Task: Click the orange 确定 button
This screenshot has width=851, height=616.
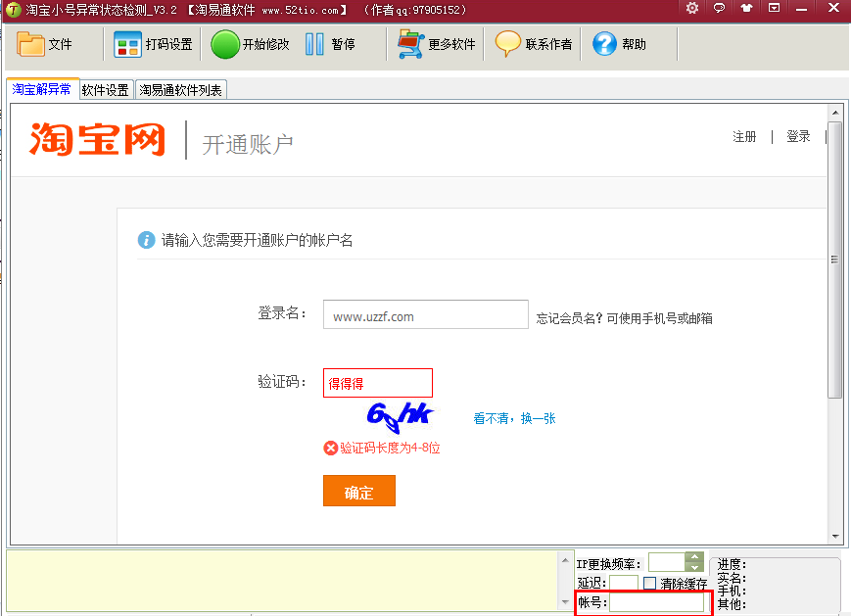Action: pyautogui.click(x=359, y=491)
